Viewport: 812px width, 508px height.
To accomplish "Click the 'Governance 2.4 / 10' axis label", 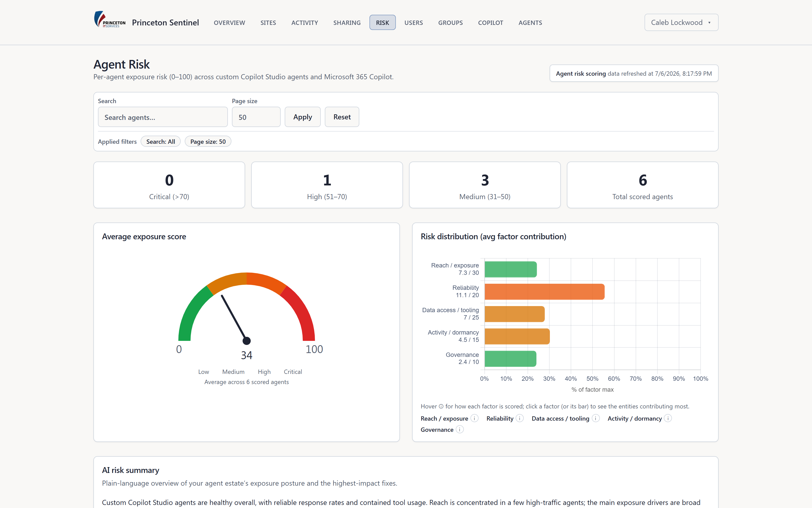I will [462, 358].
